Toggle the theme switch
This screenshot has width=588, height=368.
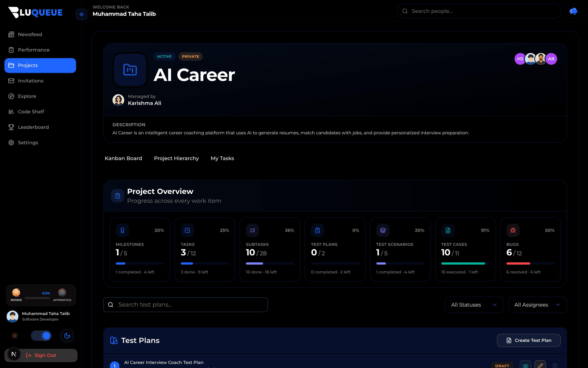click(x=41, y=336)
